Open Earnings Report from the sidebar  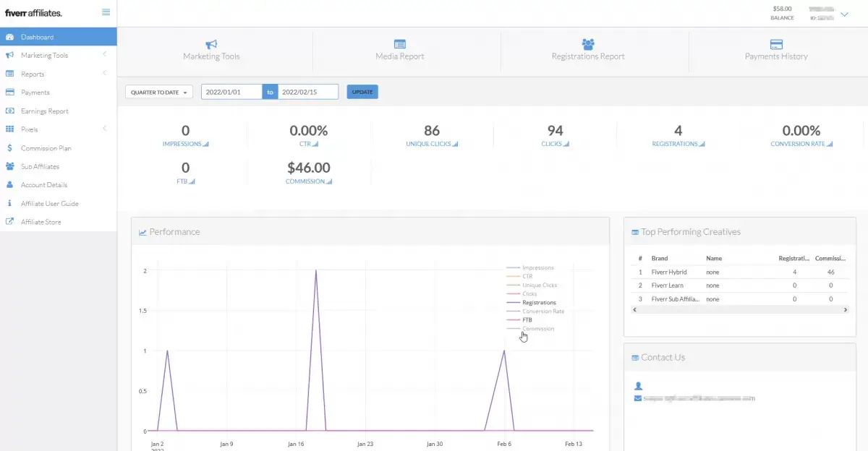[45, 111]
